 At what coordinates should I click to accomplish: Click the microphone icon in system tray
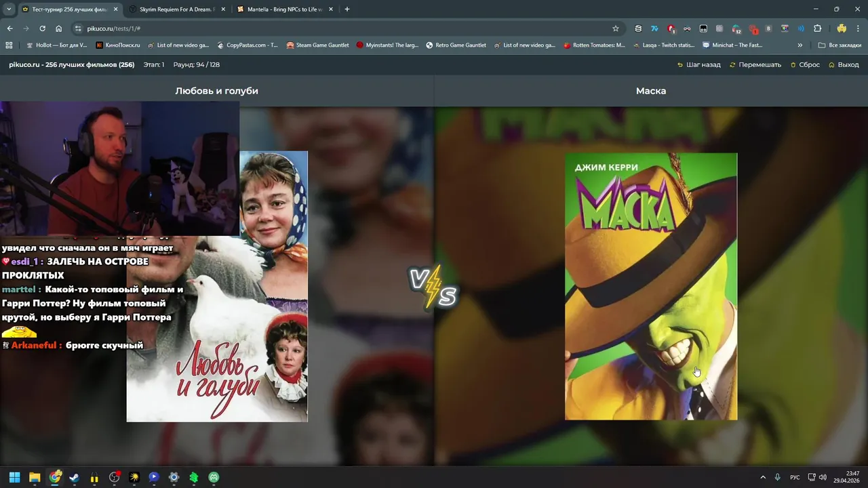click(778, 477)
